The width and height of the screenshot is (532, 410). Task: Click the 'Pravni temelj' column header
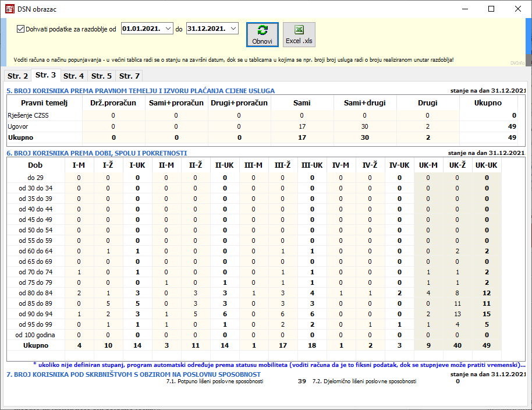pyautogui.click(x=44, y=103)
